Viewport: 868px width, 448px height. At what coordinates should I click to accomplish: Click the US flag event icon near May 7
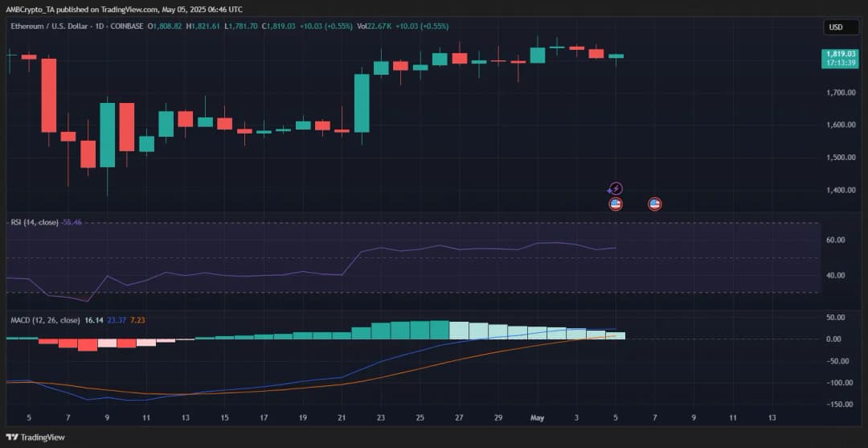[x=654, y=203]
